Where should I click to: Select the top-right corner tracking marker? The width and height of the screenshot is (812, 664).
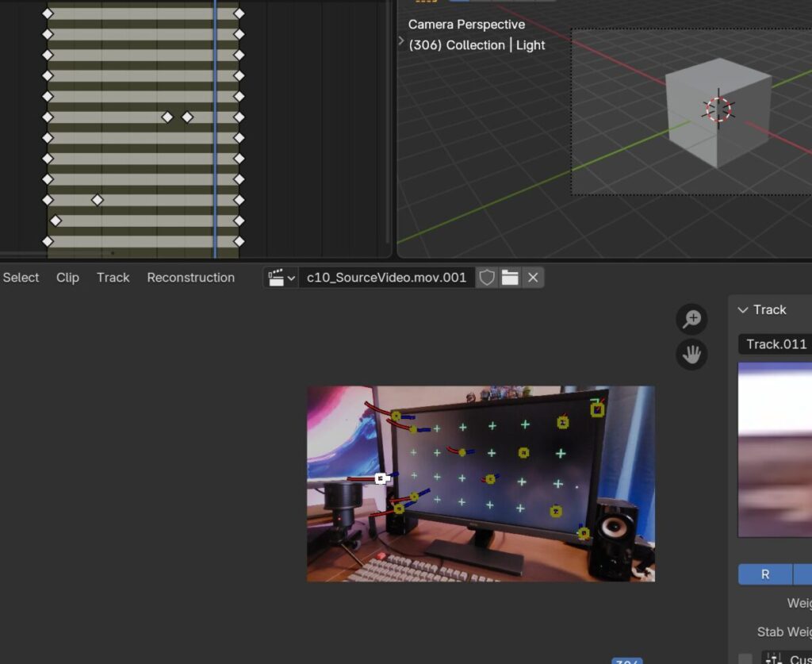pyautogui.click(x=597, y=409)
